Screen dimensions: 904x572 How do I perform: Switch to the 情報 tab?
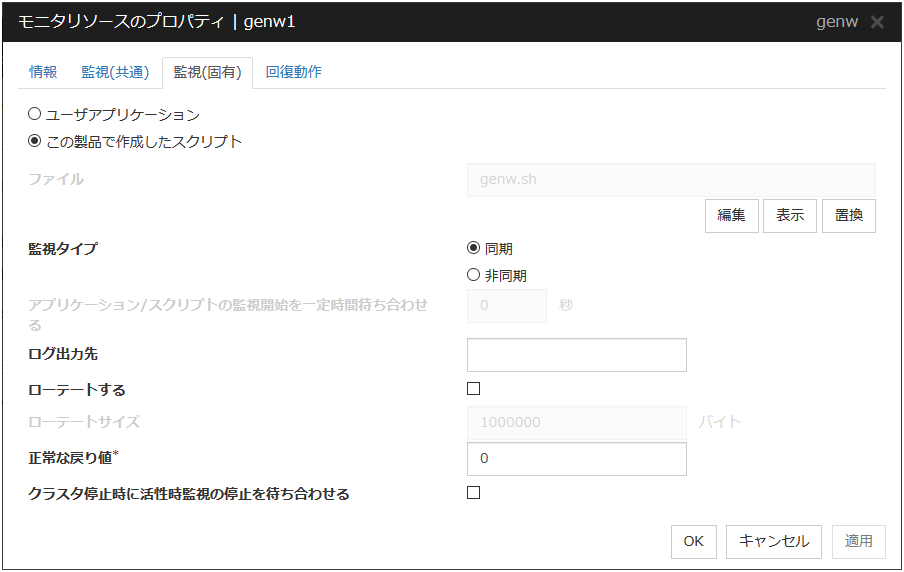43,72
